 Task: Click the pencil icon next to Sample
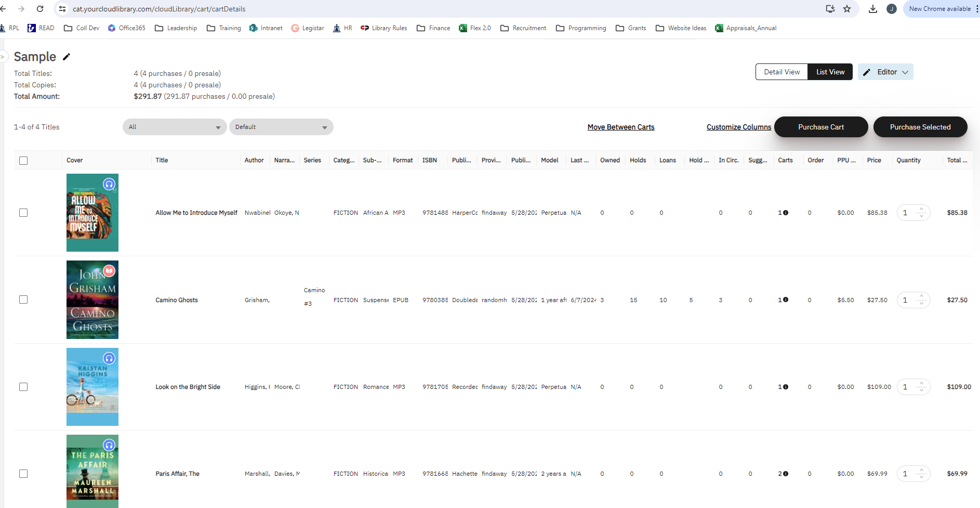click(67, 57)
